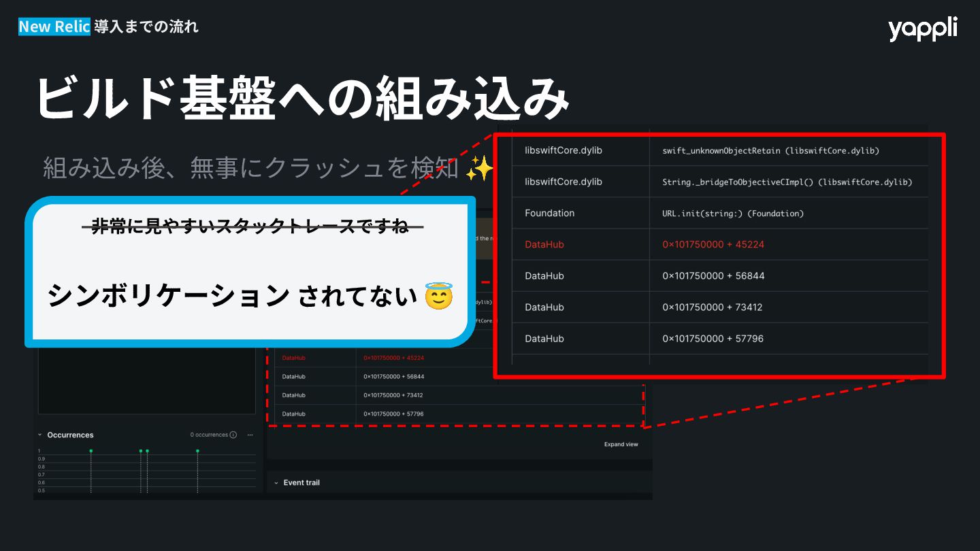Click the yappli logo
Viewport: 980px width, 551px height.
point(922,29)
